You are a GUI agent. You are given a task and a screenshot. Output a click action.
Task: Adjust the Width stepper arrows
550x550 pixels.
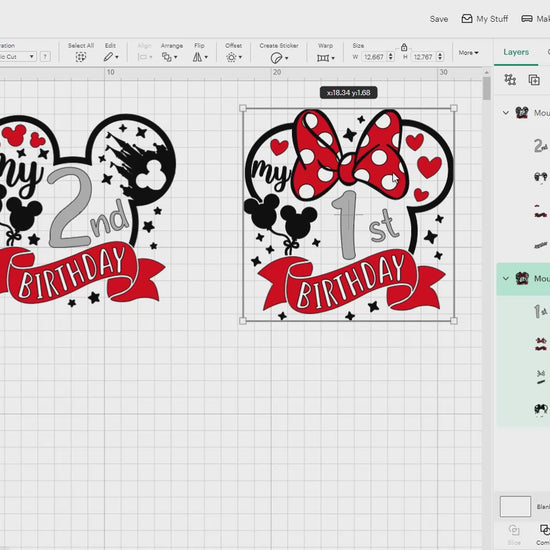[391, 56]
